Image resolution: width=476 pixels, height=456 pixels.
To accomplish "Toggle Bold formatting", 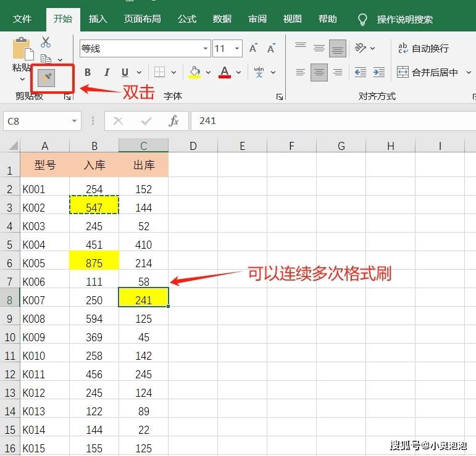I will [88, 72].
